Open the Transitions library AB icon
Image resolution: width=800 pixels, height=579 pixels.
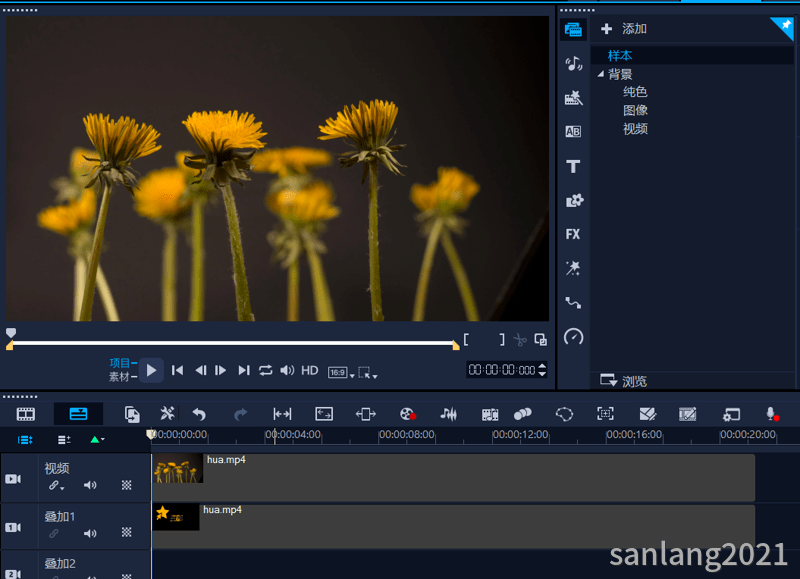coord(573,132)
